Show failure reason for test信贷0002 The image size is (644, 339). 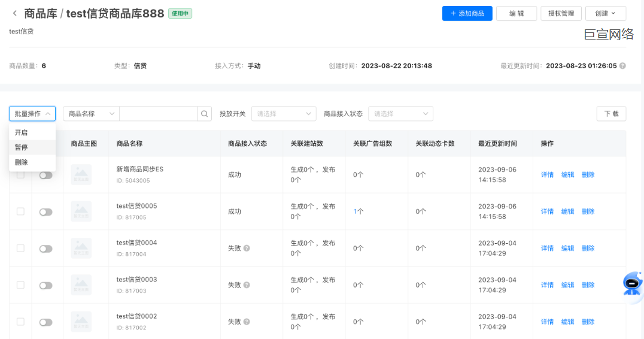coord(247,322)
